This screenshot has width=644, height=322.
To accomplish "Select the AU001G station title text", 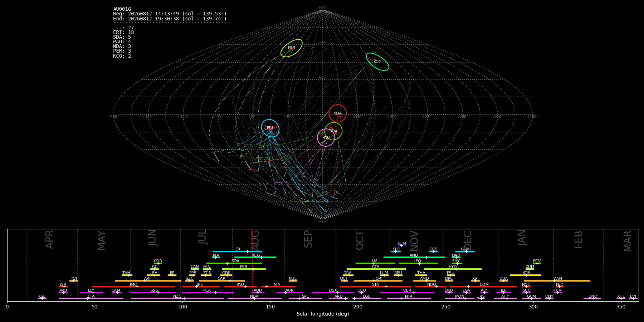I will (122, 9).
